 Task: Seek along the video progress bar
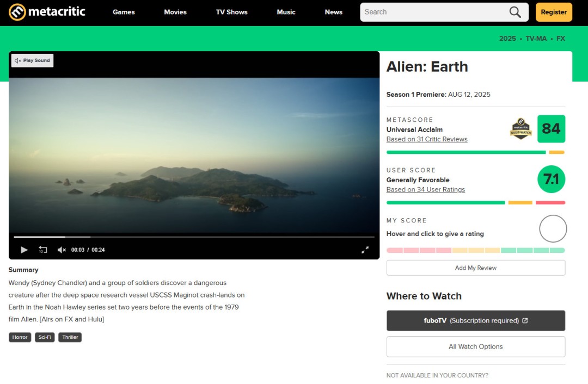[x=194, y=237]
